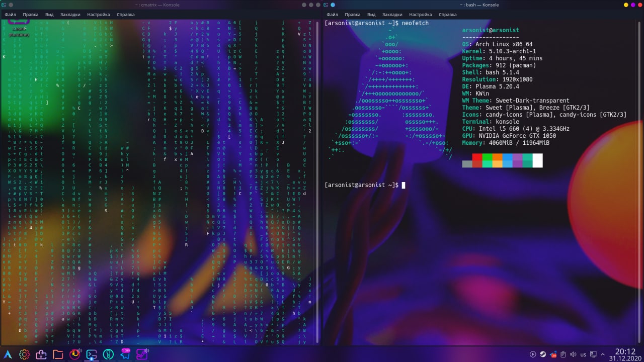Open Вид menu in bash Konsole

(371, 15)
